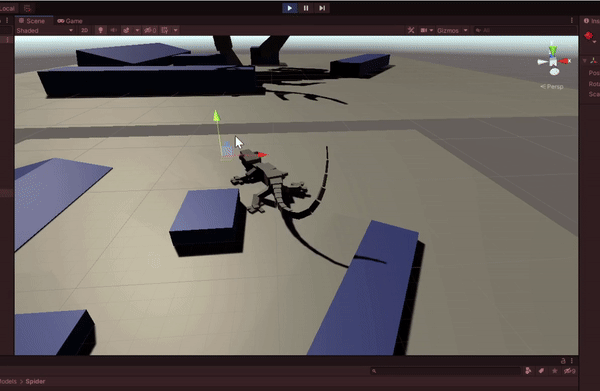This screenshot has height=391, width=600.
Task: Open the grid visibility dropdown arrow
Action: 176,30
